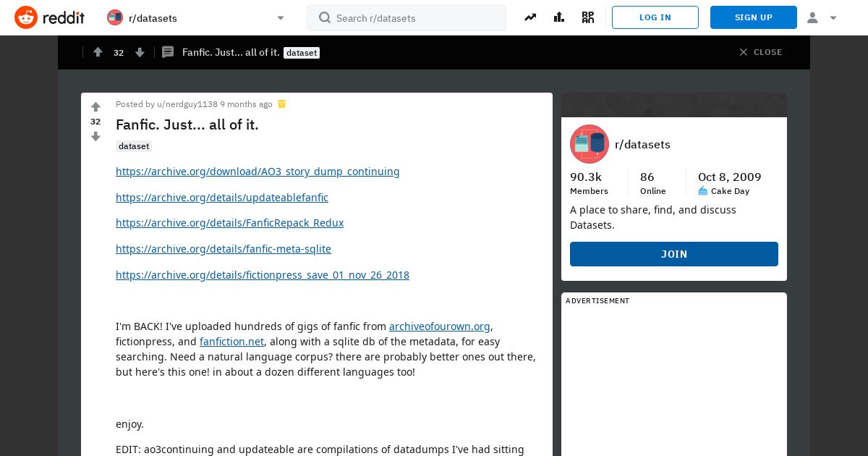
Task: Click the Cake Day icon
Action: click(x=702, y=191)
